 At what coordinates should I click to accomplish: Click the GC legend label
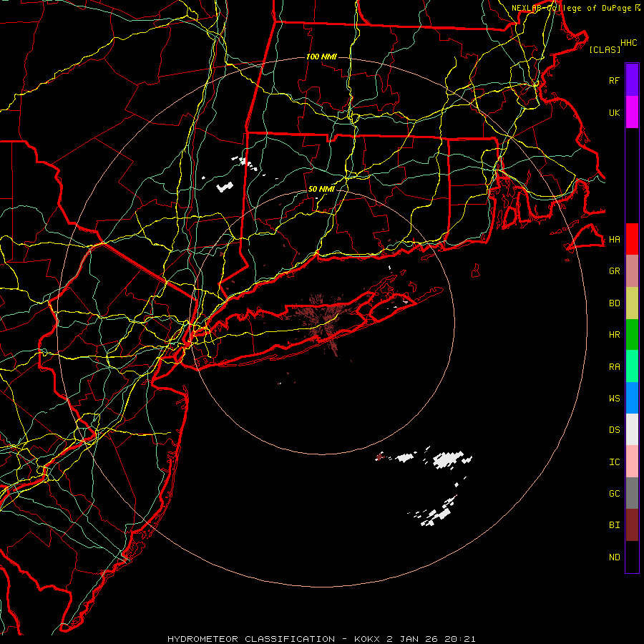point(614,494)
